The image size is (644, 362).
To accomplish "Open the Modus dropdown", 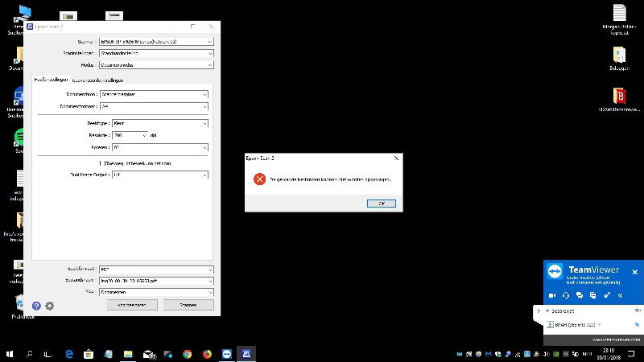I will click(x=156, y=65).
